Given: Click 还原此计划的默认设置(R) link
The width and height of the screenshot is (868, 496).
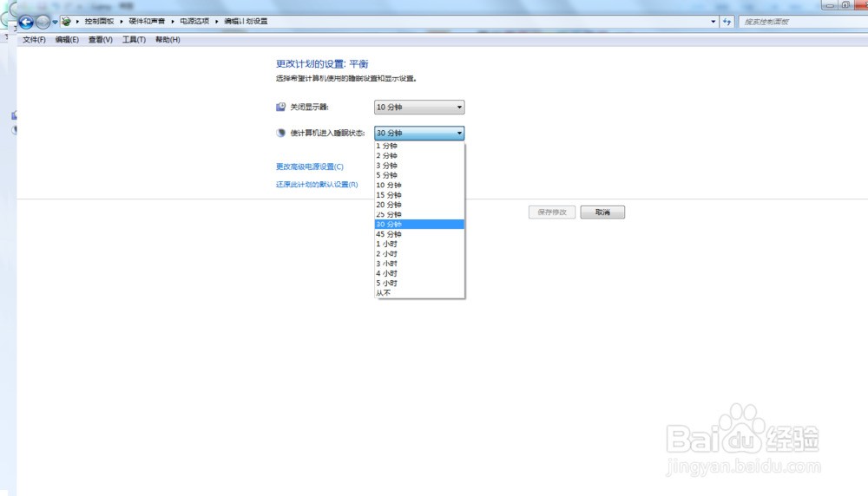Looking at the screenshot, I should tap(317, 184).
